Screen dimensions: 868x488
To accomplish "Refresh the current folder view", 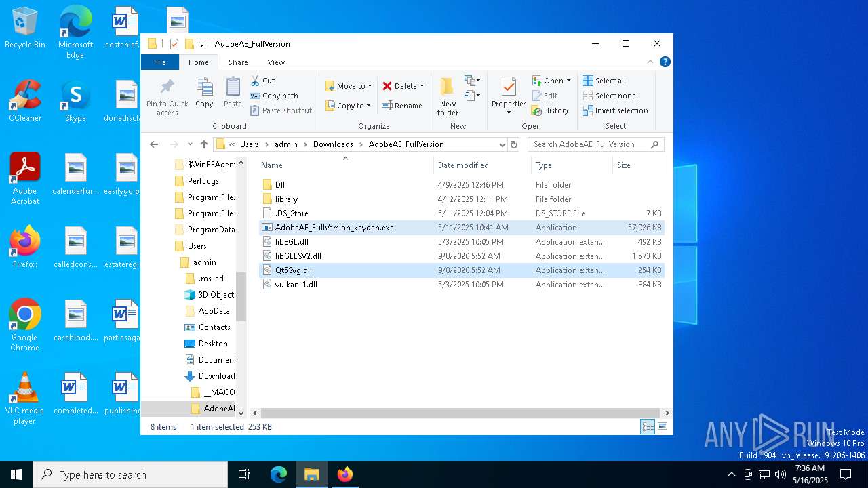I will coord(514,144).
